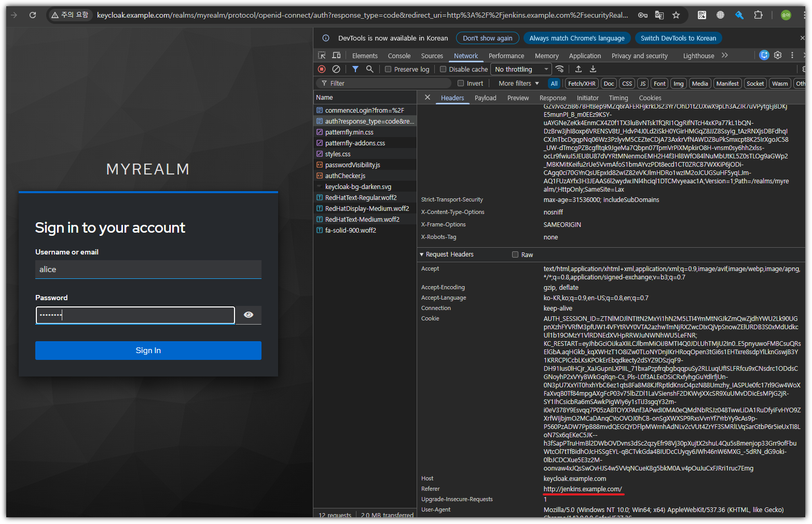Click the browser address bar URL
This screenshot has height=524, width=812.
click(x=362, y=15)
